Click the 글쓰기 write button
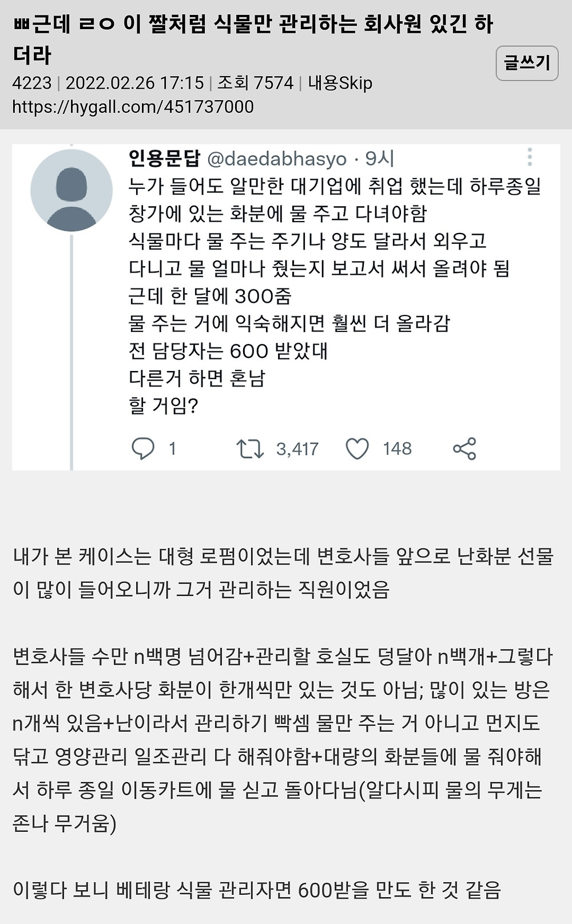The height and width of the screenshot is (924, 572). pos(527,63)
